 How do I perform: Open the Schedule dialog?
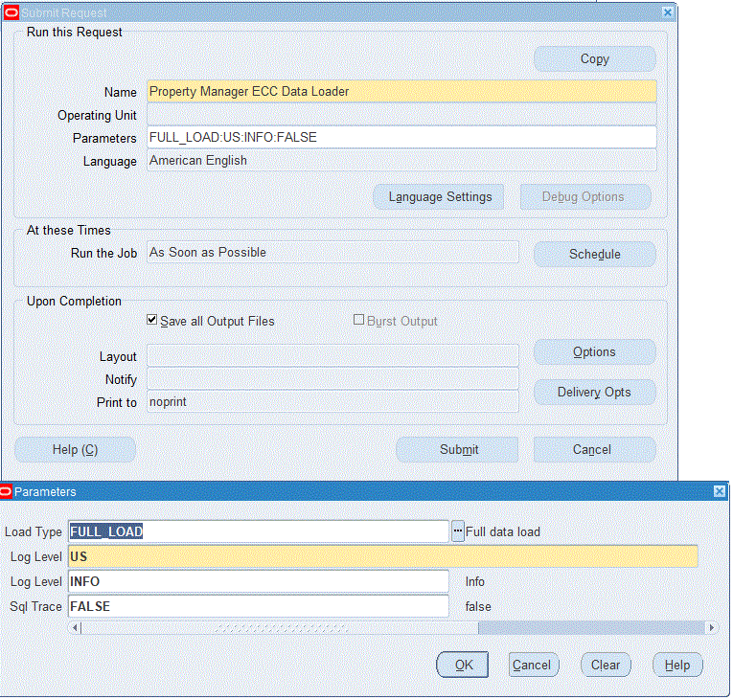pyautogui.click(x=595, y=254)
